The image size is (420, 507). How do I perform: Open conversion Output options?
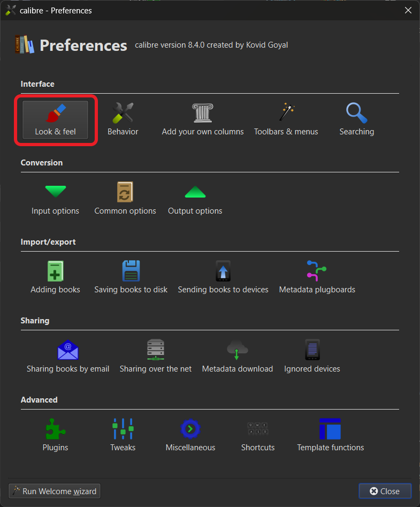click(195, 199)
